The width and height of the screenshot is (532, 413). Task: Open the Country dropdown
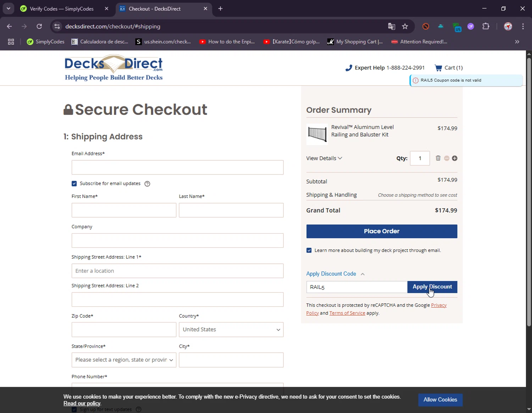coord(231,329)
